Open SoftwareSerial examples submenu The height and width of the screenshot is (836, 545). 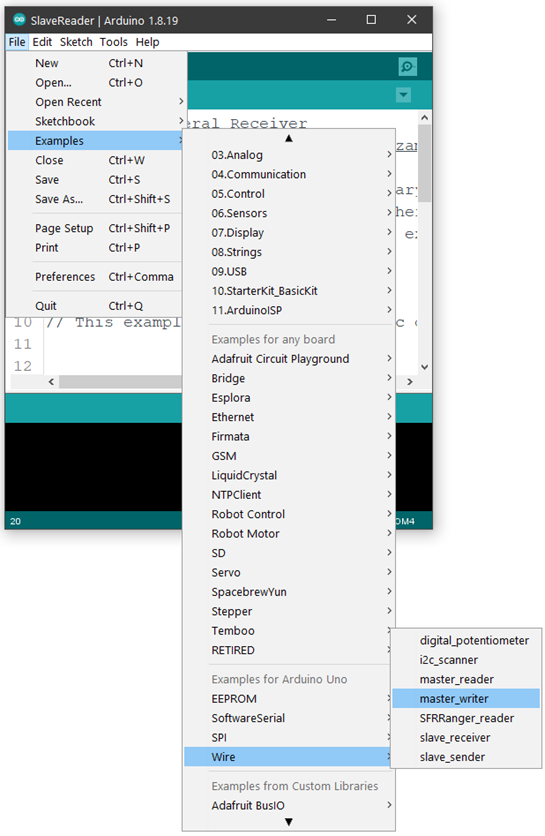(x=288, y=719)
